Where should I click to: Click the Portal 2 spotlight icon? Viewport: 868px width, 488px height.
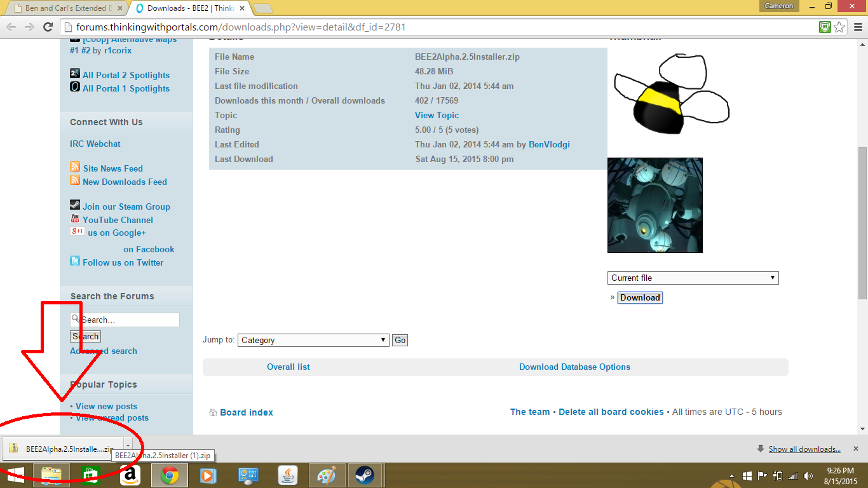click(x=75, y=74)
